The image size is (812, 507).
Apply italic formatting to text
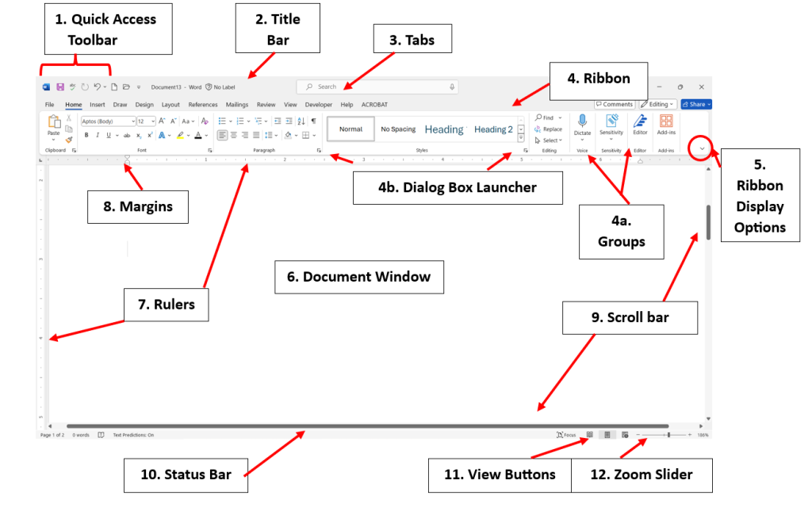98,136
